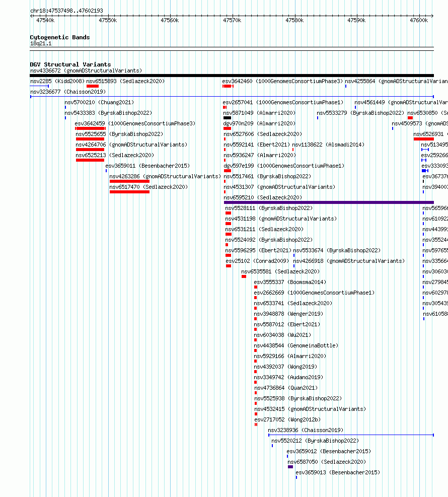Open dgv597e199 1000GenomesConsortiumPhase1 label
The width and height of the screenshot is (448, 497).
(x=284, y=166)
